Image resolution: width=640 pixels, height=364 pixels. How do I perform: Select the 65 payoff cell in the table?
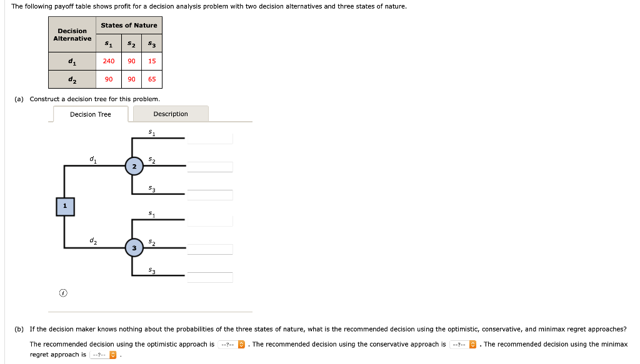(x=152, y=79)
